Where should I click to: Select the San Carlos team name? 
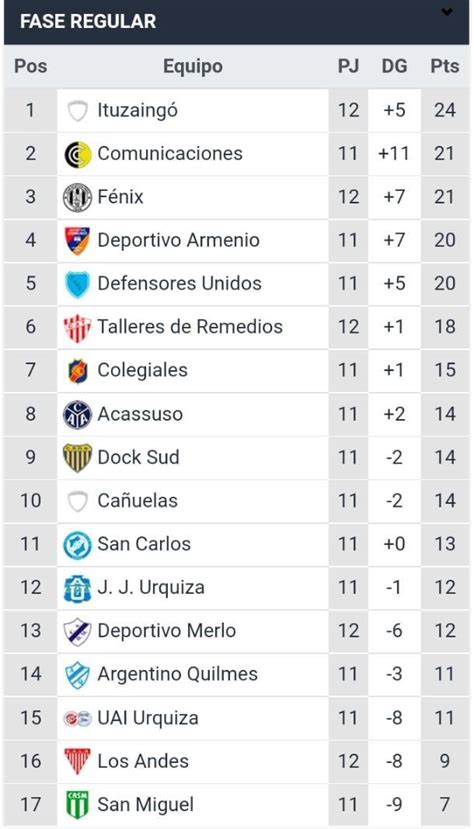[144, 544]
